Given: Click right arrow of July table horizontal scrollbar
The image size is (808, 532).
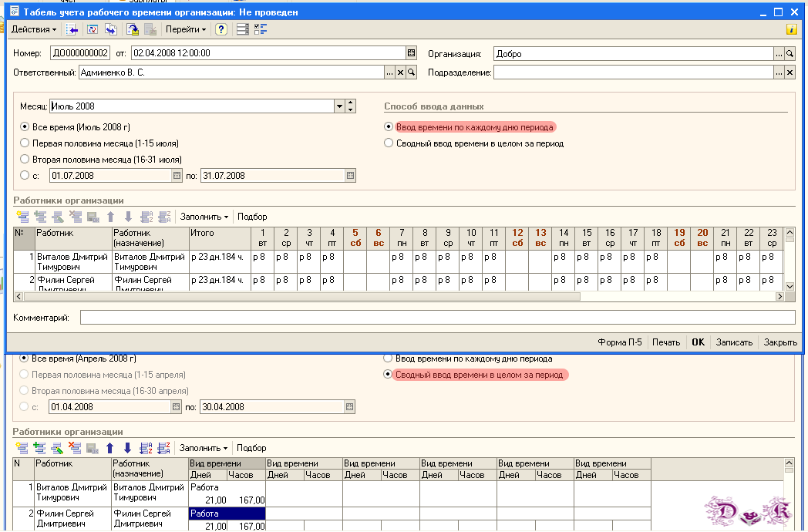Looking at the screenshot, I should point(779,296).
